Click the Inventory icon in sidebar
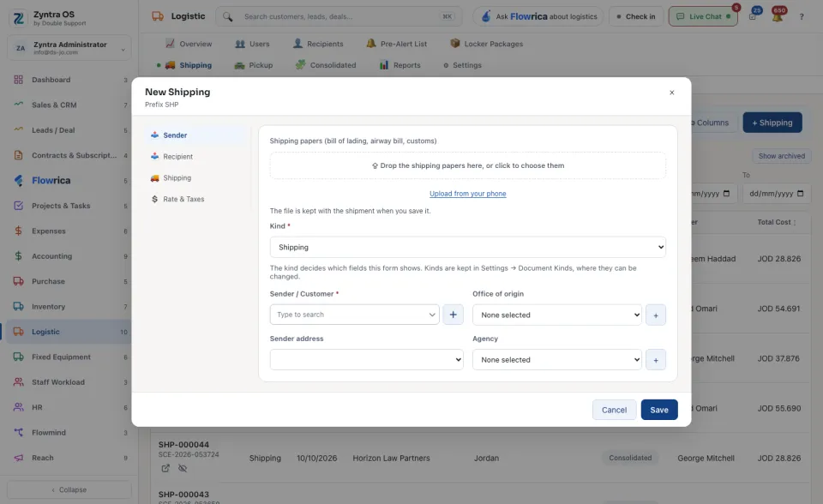The image size is (823, 504). pos(18,307)
